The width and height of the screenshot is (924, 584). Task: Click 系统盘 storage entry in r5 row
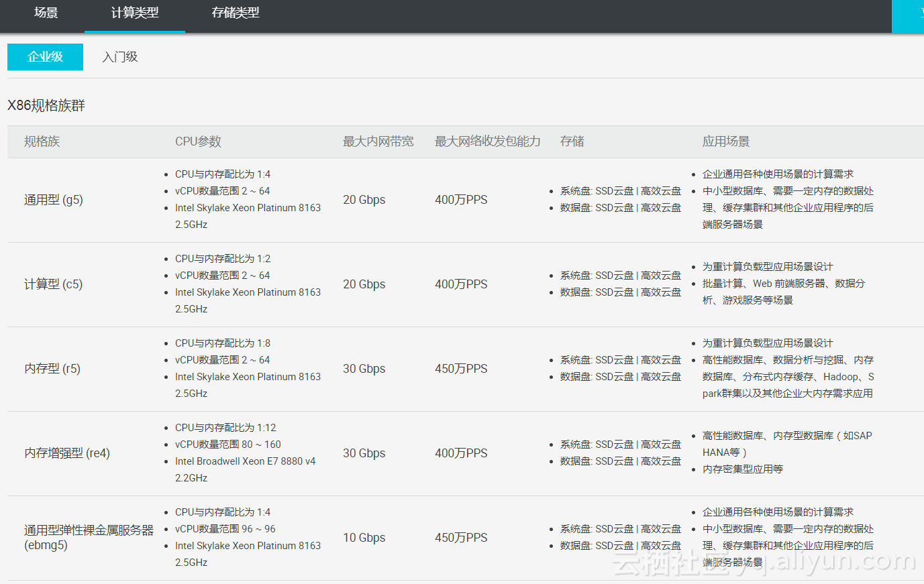coord(621,360)
